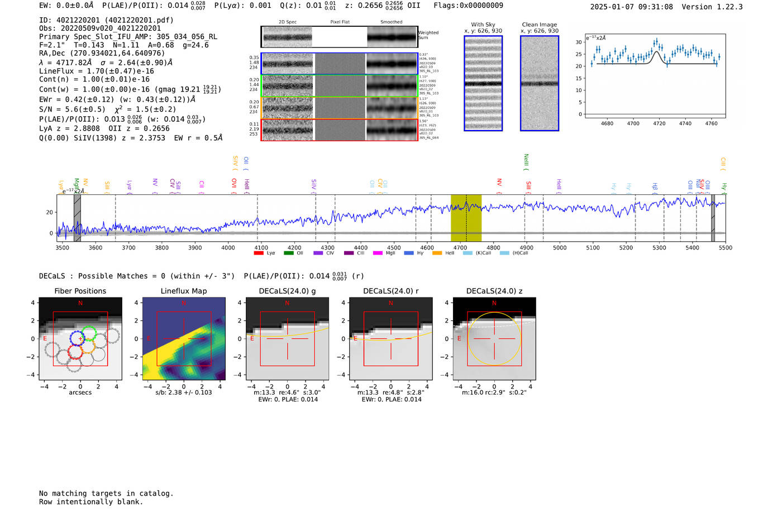Open the With Sky image panel
This screenshot has width=782, height=532.
[483, 83]
